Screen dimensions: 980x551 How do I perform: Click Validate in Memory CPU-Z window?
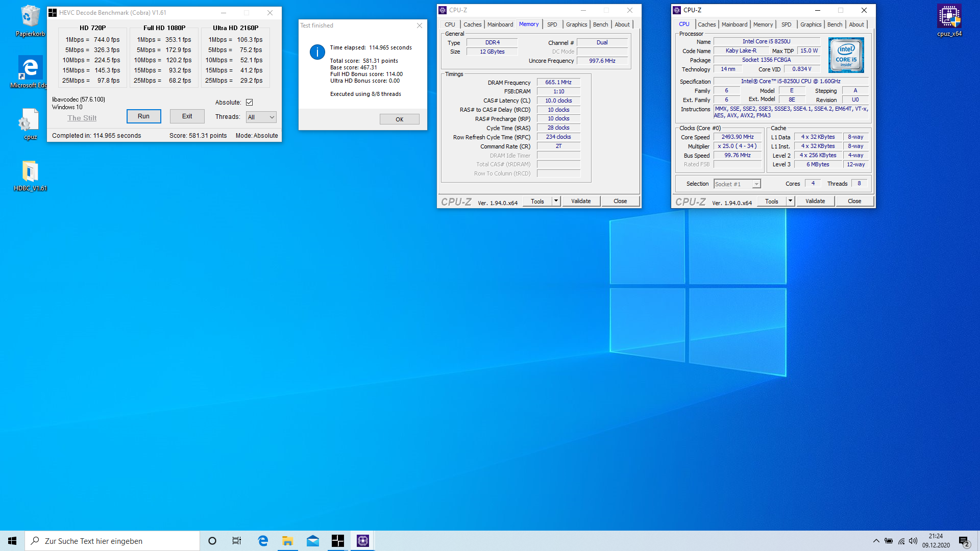(581, 201)
